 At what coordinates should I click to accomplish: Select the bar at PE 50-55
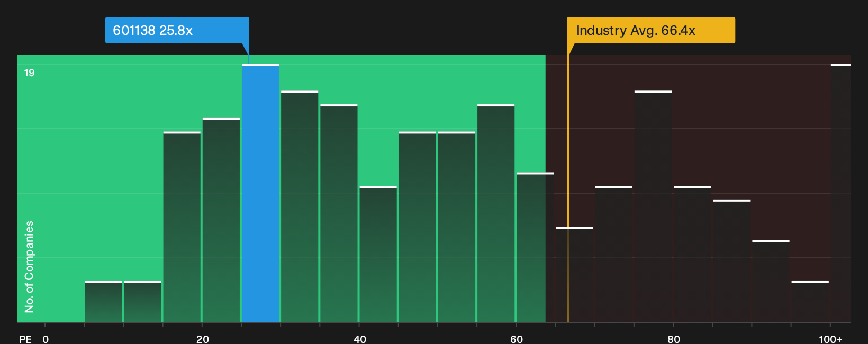click(x=457, y=227)
